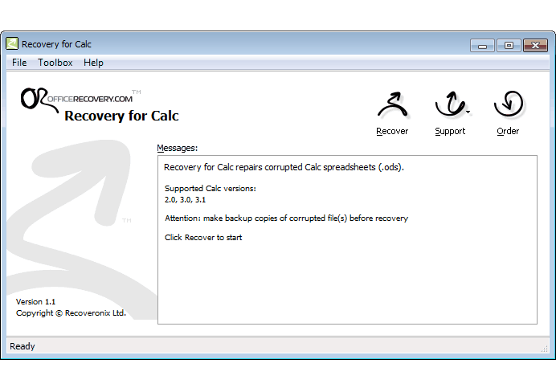Open the File menu

click(19, 63)
